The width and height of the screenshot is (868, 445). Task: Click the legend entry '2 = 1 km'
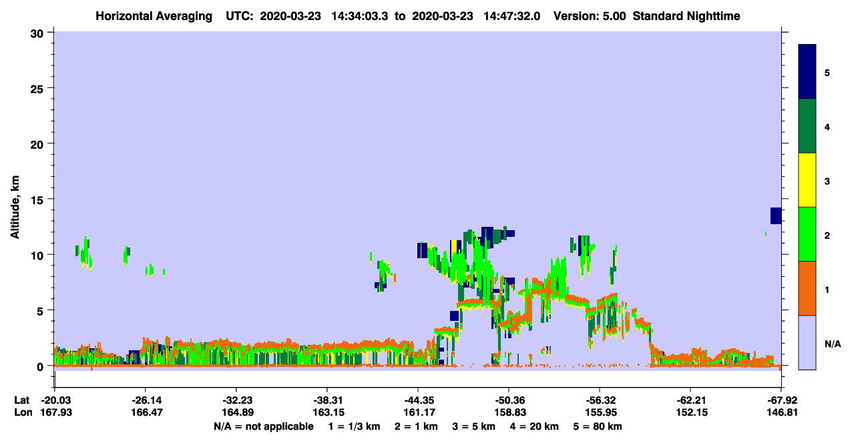click(x=417, y=426)
